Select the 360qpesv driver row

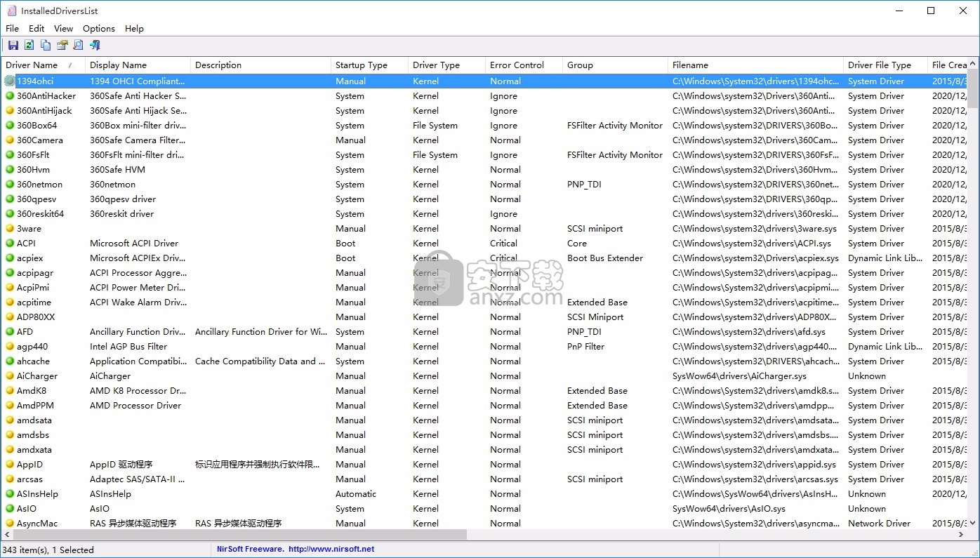click(x=484, y=199)
